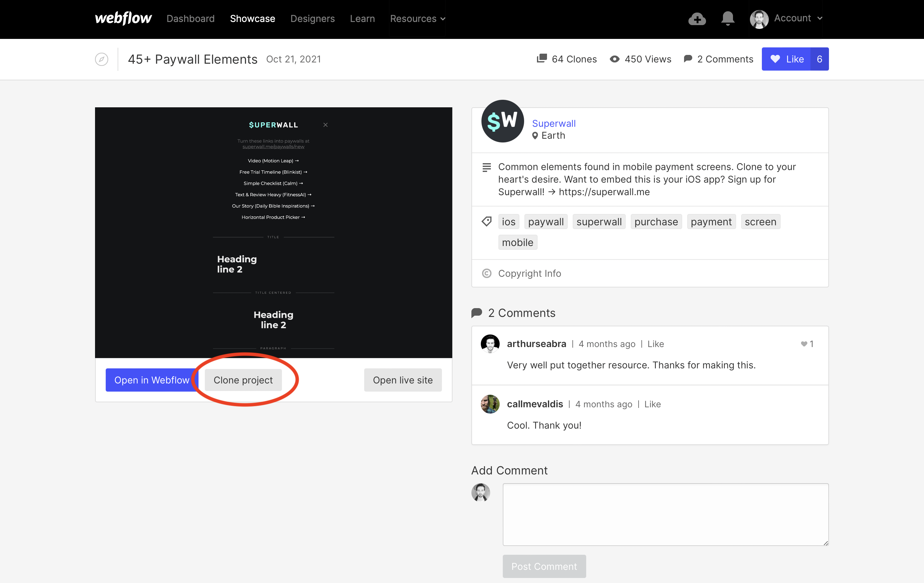This screenshot has width=924, height=583.
Task: Focus the Add Comment text box
Action: (665, 514)
